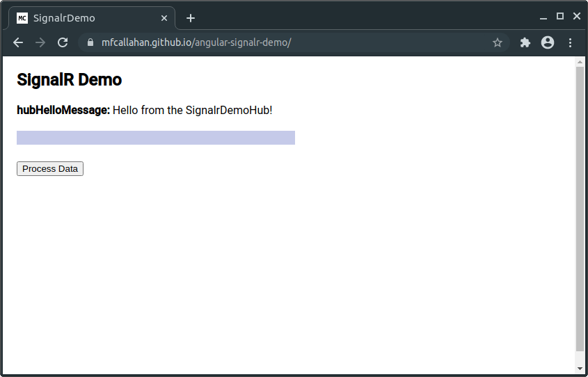
Task: Open the Chrome profile avatar
Action: point(548,42)
